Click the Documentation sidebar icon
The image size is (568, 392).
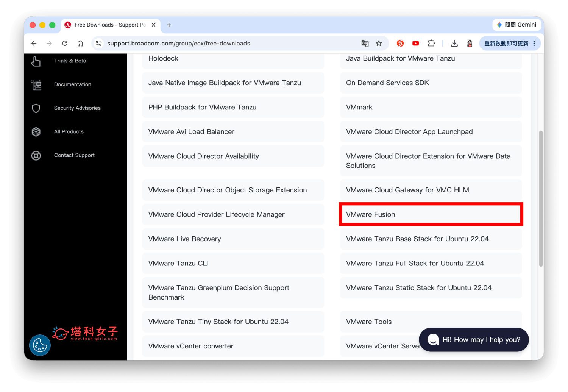pyautogui.click(x=36, y=85)
